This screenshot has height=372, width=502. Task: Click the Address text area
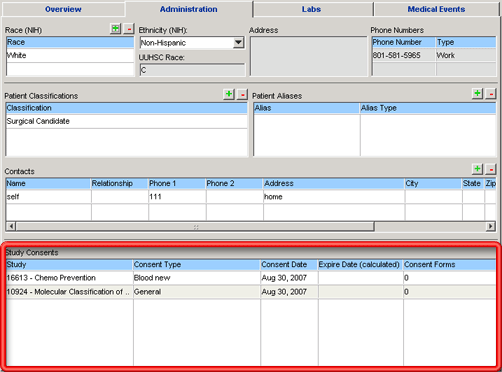[308, 56]
